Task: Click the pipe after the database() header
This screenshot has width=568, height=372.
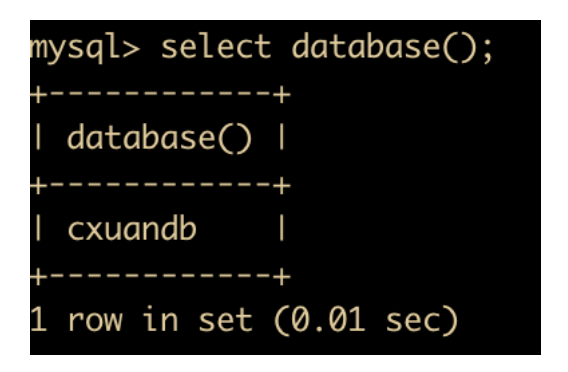Action: pyautogui.click(x=281, y=137)
